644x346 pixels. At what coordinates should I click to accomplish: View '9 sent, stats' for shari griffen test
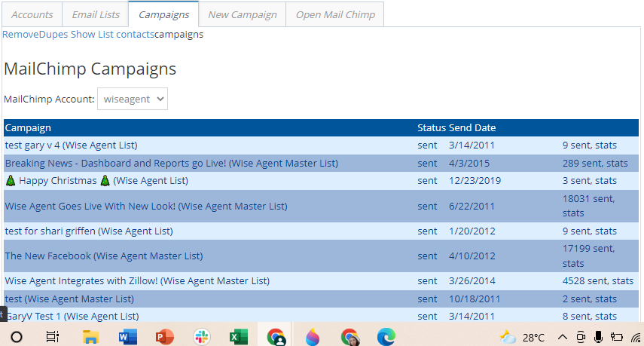pyautogui.click(x=589, y=231)
